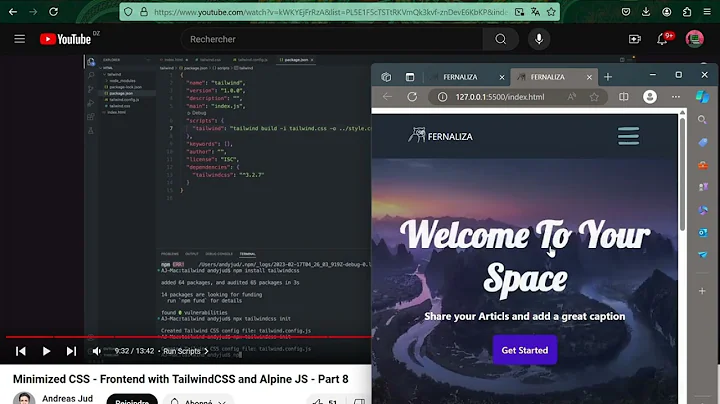
Task: Start voice search with the microphone
Action: tap(539, 39)
